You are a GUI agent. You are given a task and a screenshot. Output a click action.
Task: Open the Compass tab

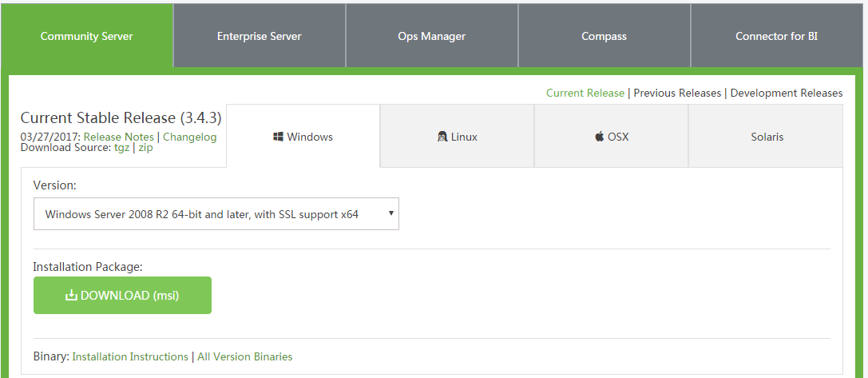click(604, 37)
